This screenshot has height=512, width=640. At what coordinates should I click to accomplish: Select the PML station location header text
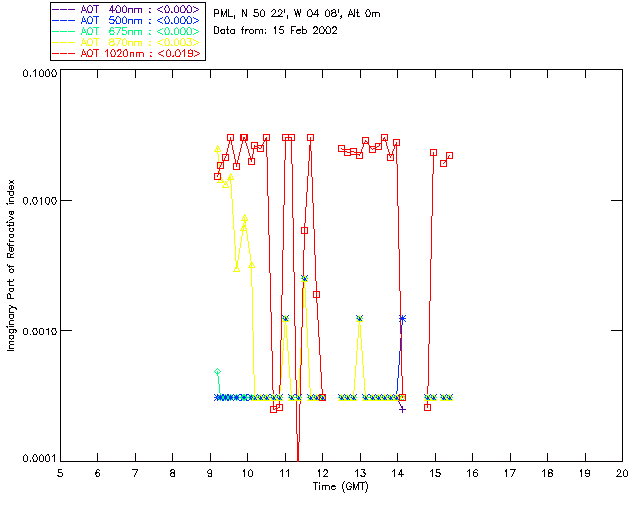click(297, 14)
